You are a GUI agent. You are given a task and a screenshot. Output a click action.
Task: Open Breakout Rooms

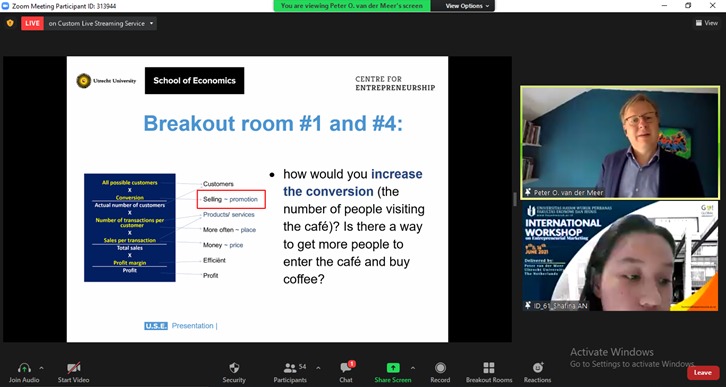[489, 368]
